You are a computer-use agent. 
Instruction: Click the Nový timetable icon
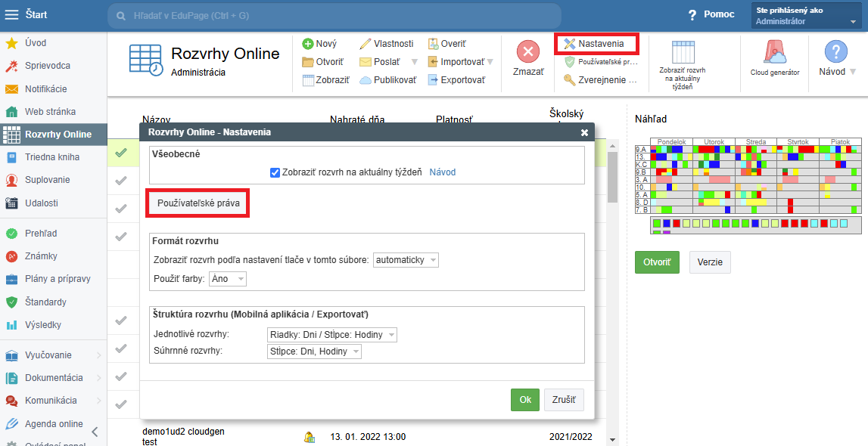[x=308, y=44]
